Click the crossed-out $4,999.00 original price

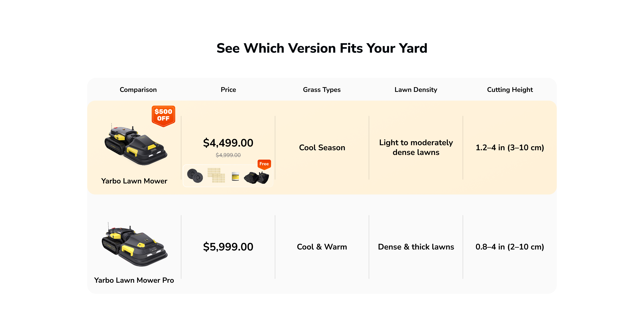point(228,155)
